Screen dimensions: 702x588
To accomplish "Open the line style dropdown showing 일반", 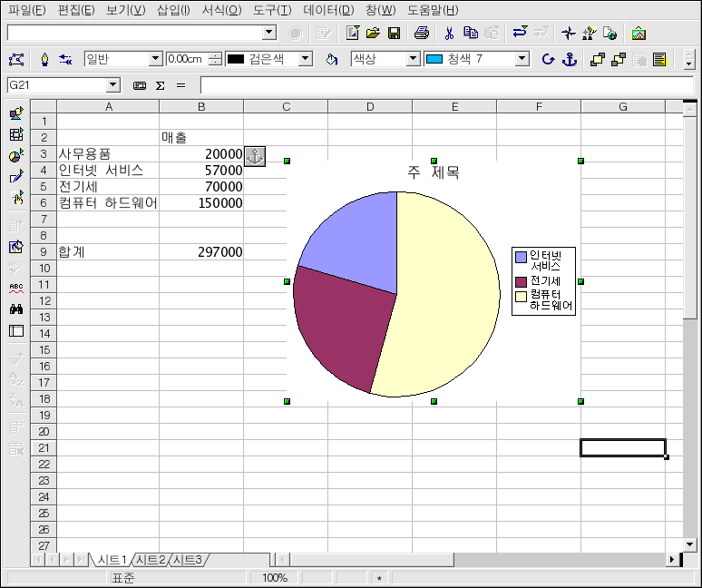I will [155, 59].
